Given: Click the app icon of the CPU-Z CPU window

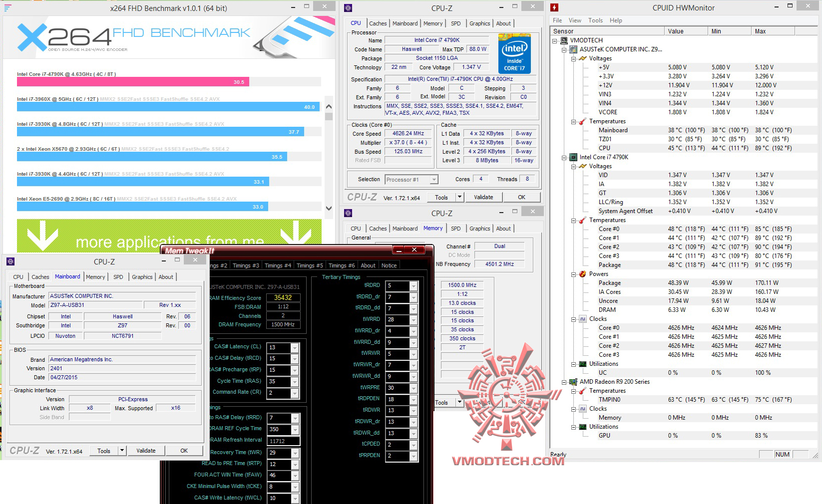Looking at the screenshot, I should 348,8.
